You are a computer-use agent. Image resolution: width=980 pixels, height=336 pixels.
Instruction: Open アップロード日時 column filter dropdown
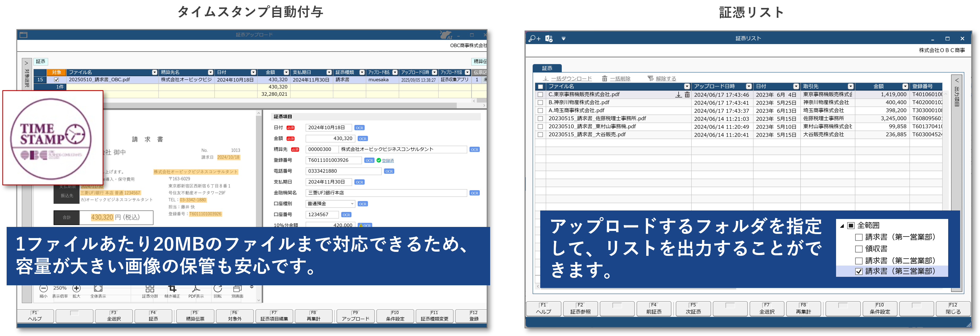click(749, 87)
